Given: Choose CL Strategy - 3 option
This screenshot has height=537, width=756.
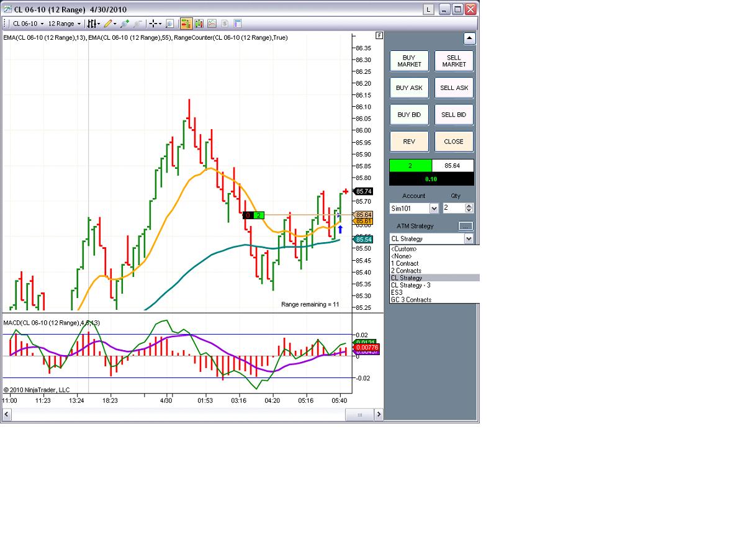Looking at the screenshot, I should click(434, 285).
